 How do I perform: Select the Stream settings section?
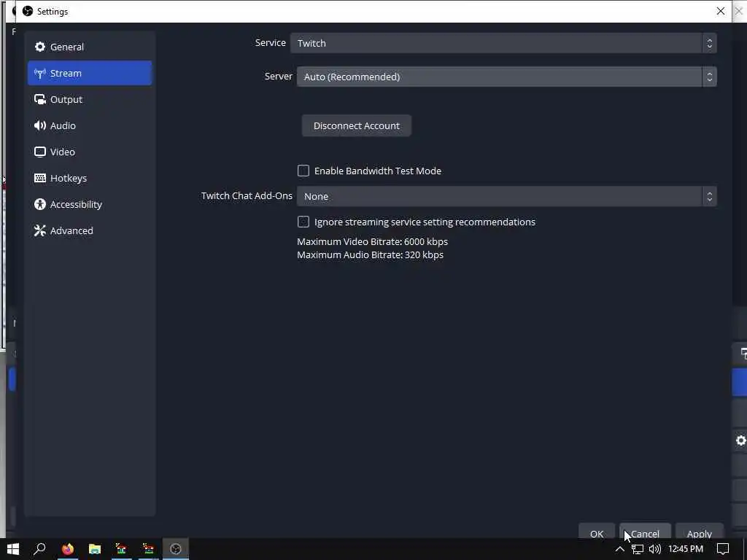tap(90, 73)
